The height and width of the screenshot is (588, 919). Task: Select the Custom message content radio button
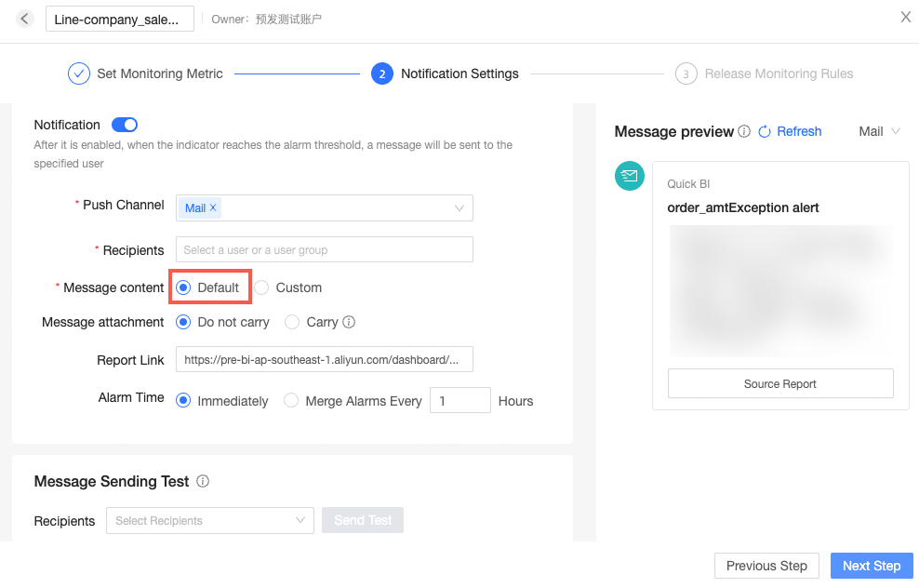click(x=261, y=287)
